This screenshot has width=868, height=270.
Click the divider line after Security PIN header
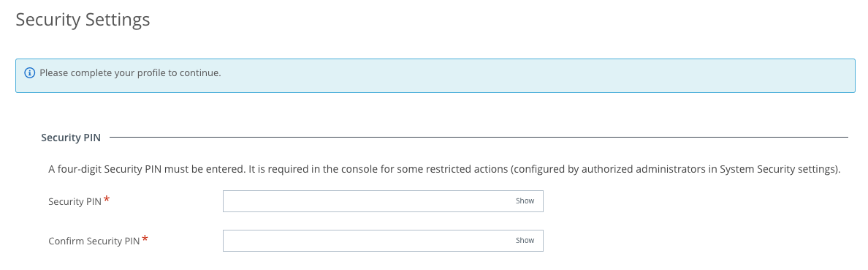[479, 137]
